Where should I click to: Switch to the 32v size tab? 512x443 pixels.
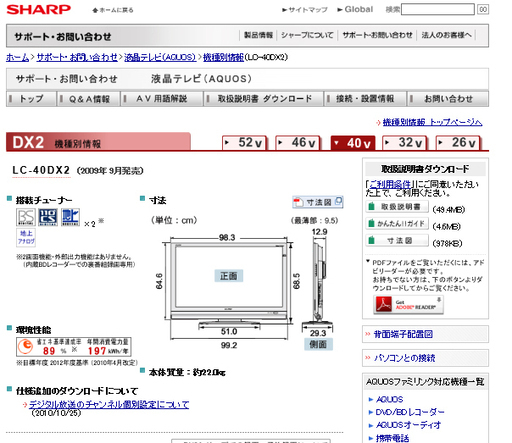click(x=405, y=143)
